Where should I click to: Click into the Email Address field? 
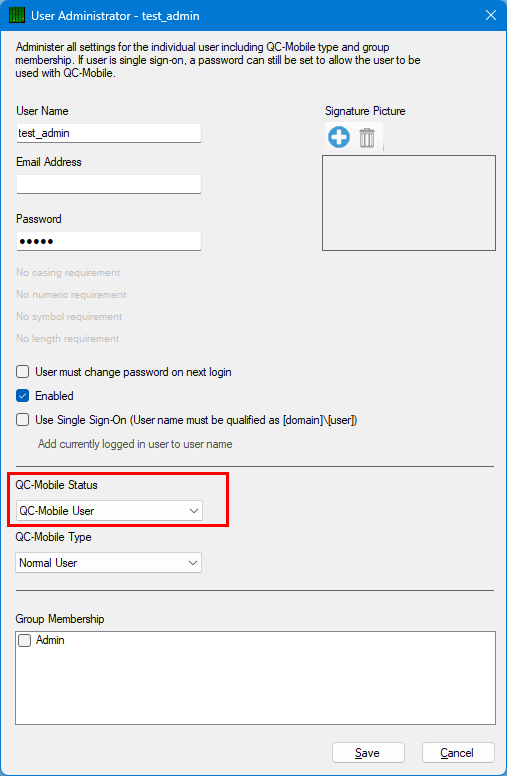(109, 184)
